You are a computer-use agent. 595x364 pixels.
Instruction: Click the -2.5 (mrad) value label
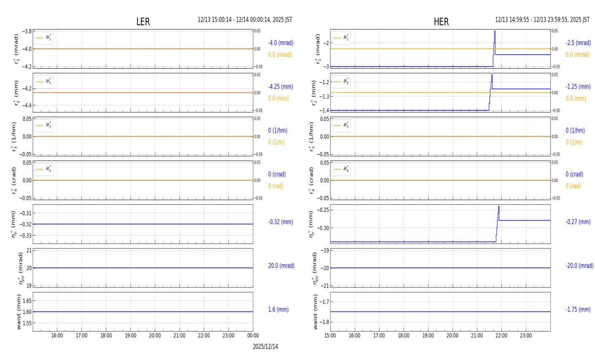[578, 43]
